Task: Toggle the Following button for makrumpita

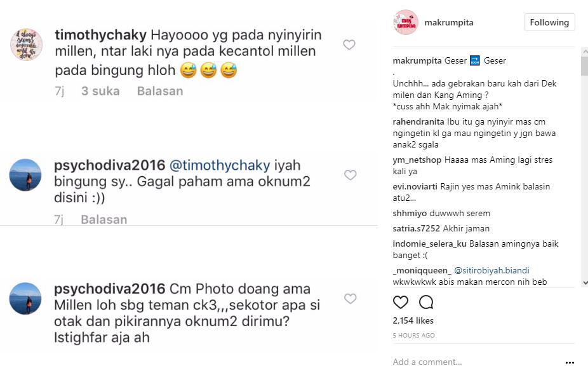Action: click(x=549, y=22)
